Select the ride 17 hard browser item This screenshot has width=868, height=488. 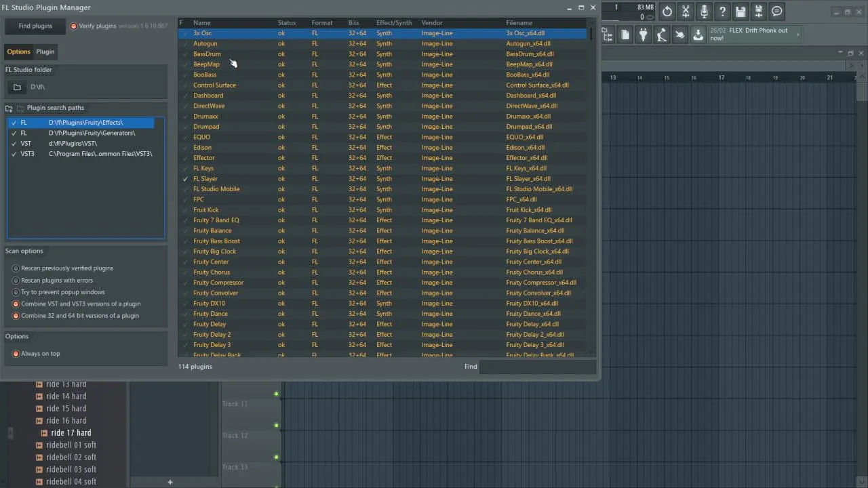(71, 433)
